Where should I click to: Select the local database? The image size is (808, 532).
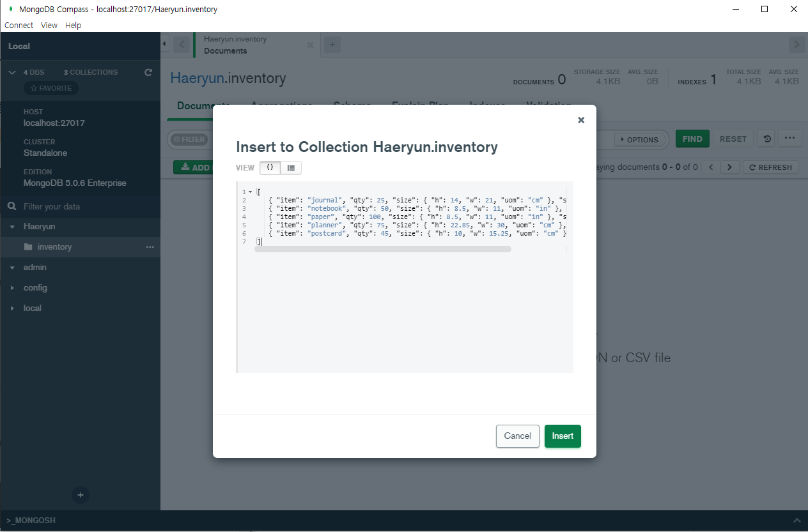point(32,308)
